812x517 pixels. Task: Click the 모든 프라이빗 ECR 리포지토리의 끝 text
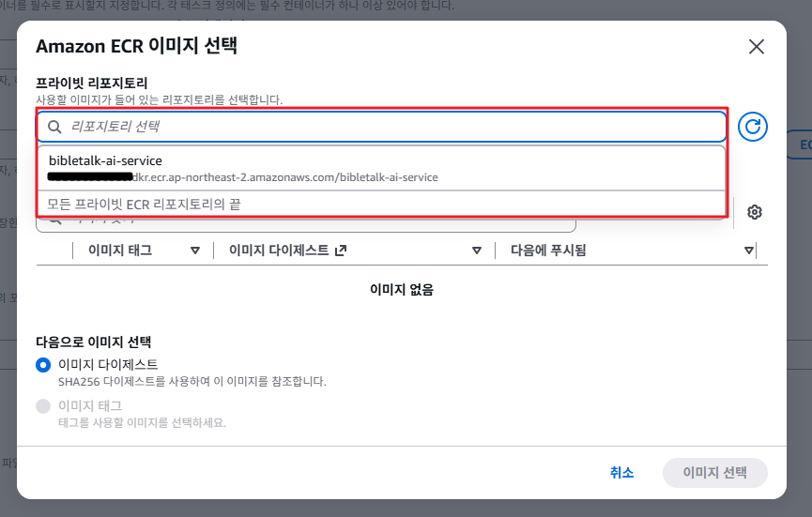pyautogui.click(x=144, y=205)
